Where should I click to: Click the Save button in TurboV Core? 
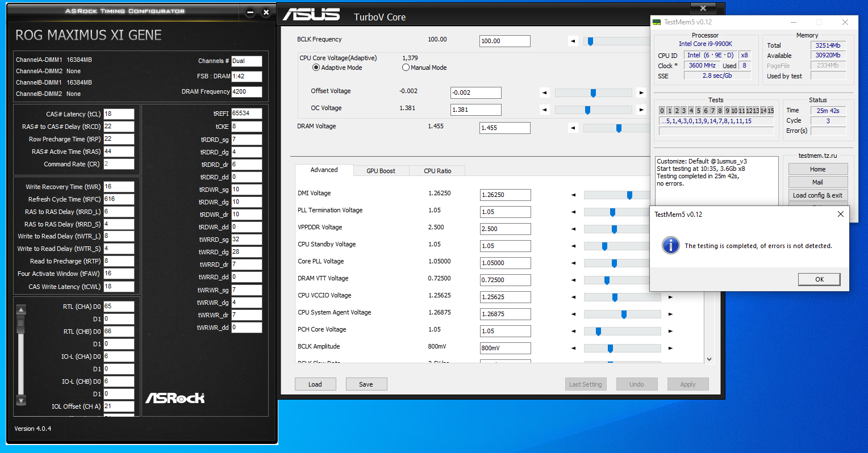[366, 384]
